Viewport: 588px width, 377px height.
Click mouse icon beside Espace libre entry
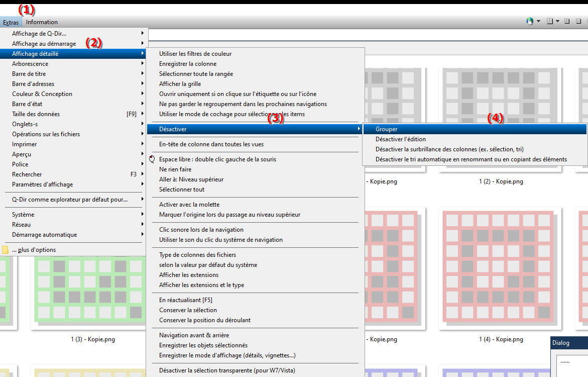click(152, 159)
